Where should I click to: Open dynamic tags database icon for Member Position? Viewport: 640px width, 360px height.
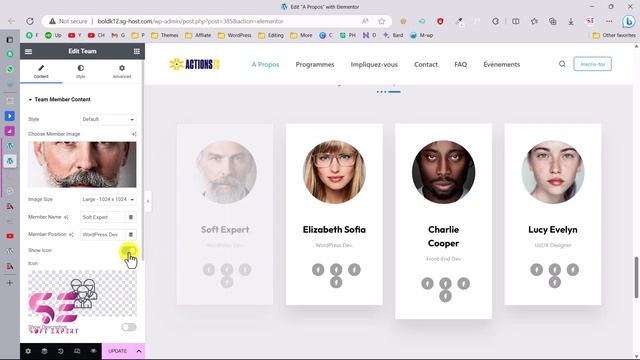[131, 234]
